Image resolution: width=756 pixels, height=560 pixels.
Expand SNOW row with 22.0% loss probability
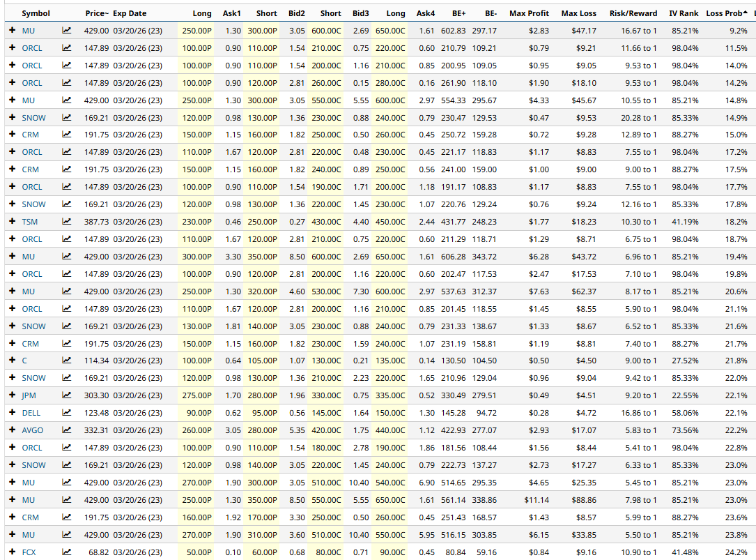[12, 377]
